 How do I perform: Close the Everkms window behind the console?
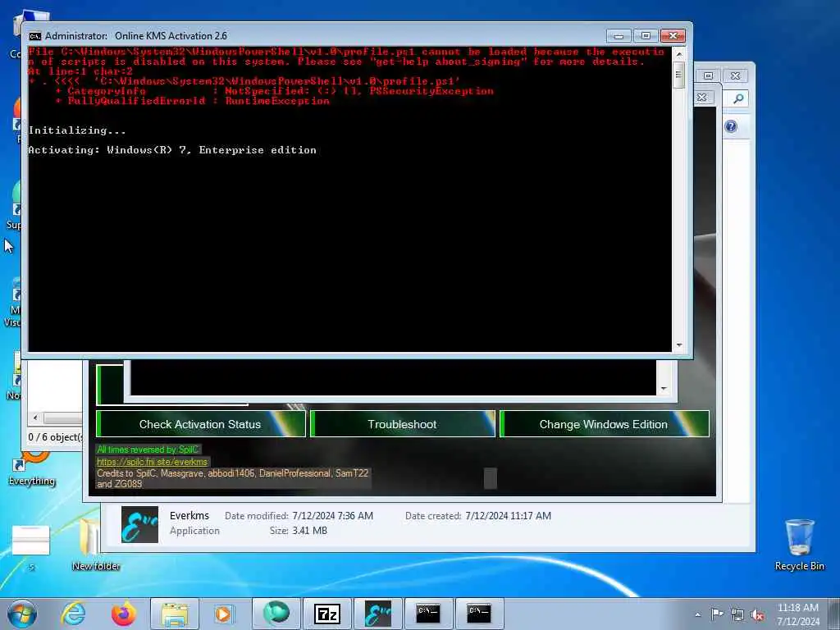pyautogui.click(x=701, y=98)
